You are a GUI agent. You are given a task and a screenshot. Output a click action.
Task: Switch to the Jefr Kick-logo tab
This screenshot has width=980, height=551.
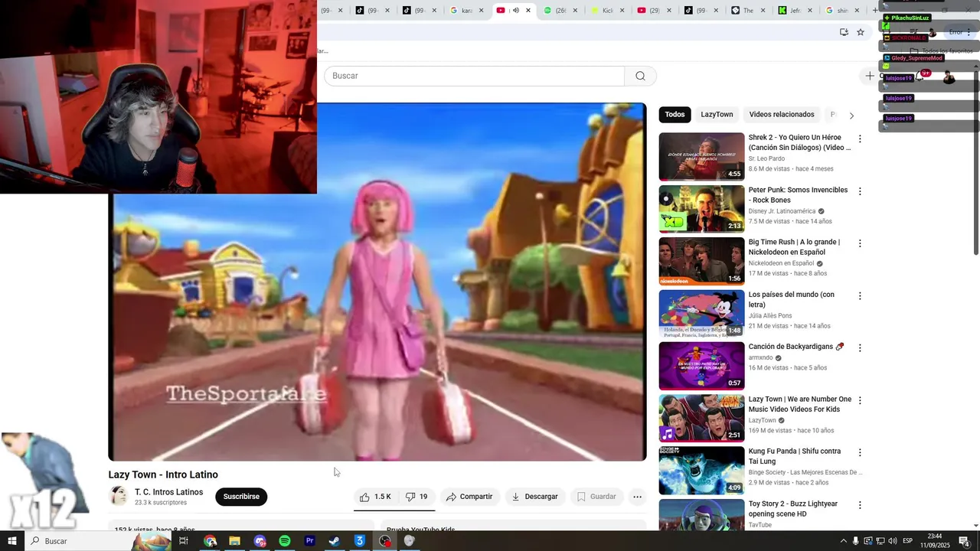(x=794, y=11)
